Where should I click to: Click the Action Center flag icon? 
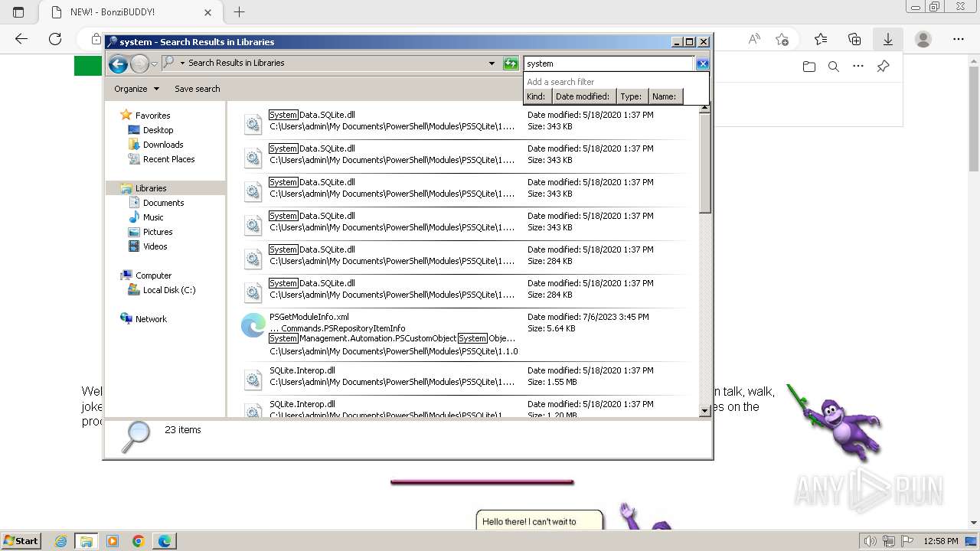(906, 541)
